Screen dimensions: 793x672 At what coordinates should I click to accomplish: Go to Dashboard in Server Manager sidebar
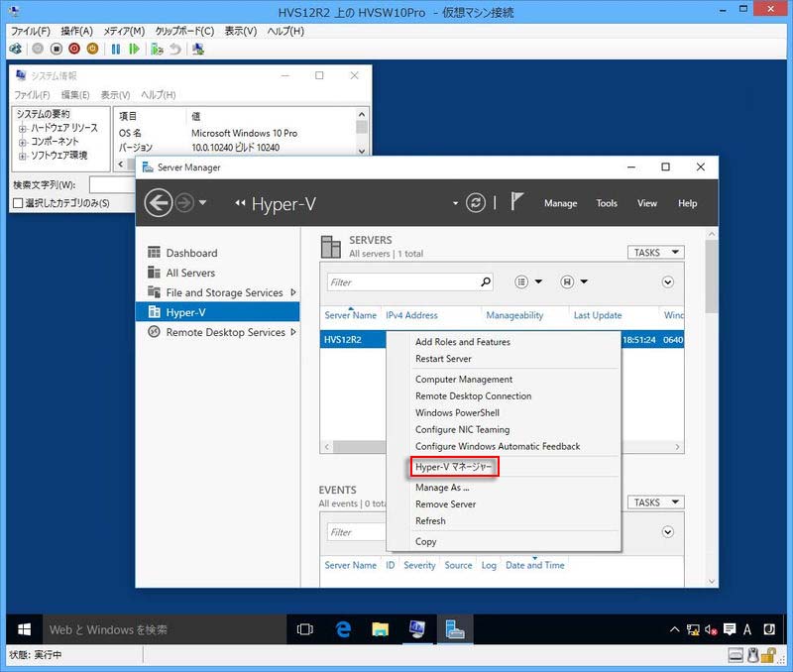[x=190, y=253]
